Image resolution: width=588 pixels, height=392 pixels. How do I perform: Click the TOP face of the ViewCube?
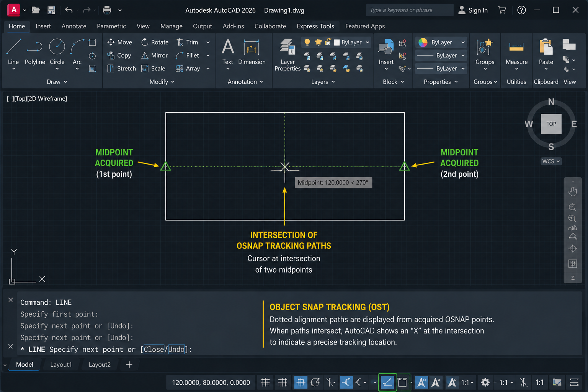[x=551, y=124]
